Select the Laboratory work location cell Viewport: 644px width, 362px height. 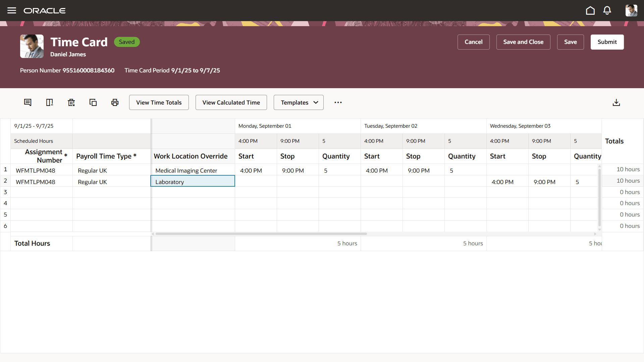pyautogui.click(x=193, y=182)
